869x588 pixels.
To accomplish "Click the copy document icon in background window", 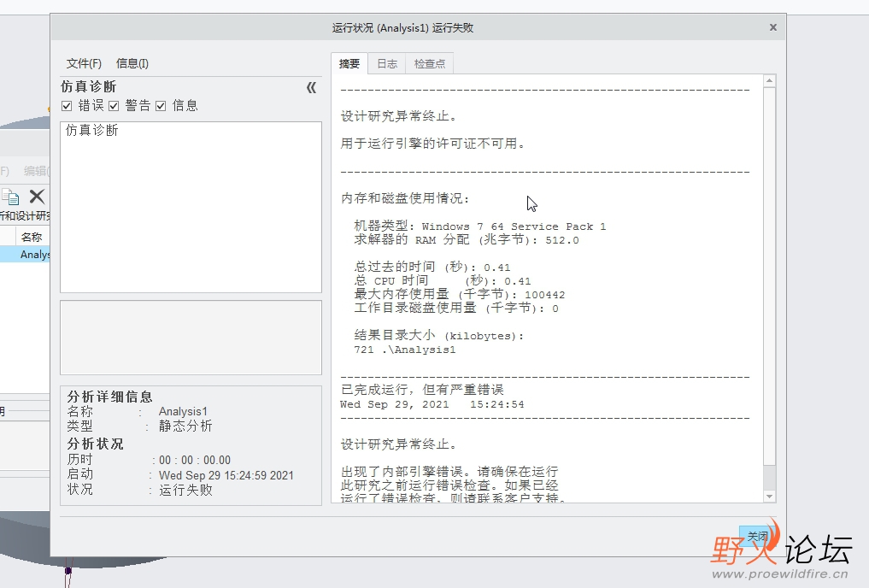I will [x=10, y=197].
